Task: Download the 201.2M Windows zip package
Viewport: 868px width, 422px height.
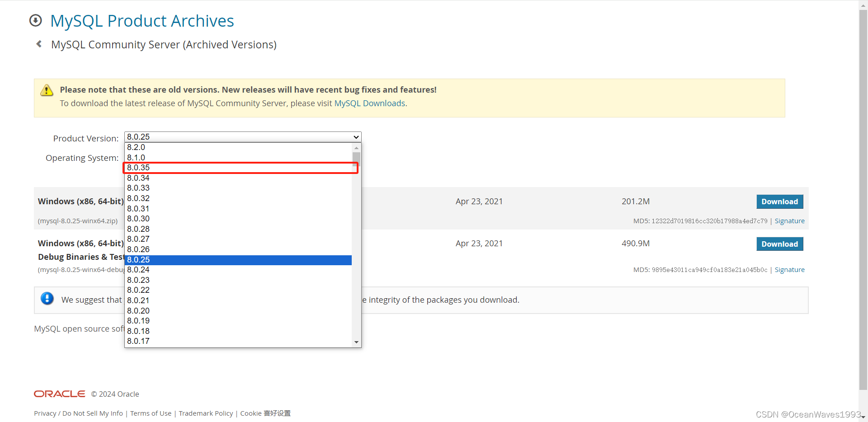Action: 780,202
